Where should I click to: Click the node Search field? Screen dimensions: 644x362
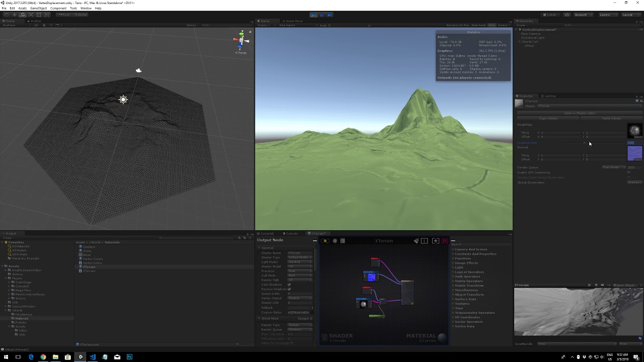[x=480, y=244]
